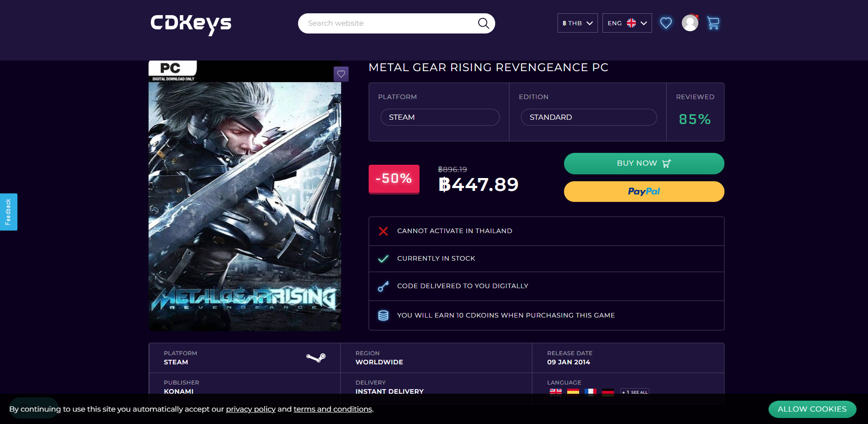This screenshot has height=424, width=868.
Task: Click the struck-through ฿896.19 price
Action: coord(452,169)
